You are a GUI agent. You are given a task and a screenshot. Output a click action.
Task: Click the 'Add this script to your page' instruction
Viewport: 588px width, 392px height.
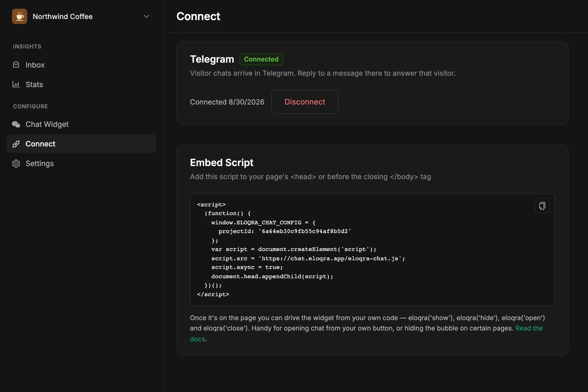click(310, 177)
